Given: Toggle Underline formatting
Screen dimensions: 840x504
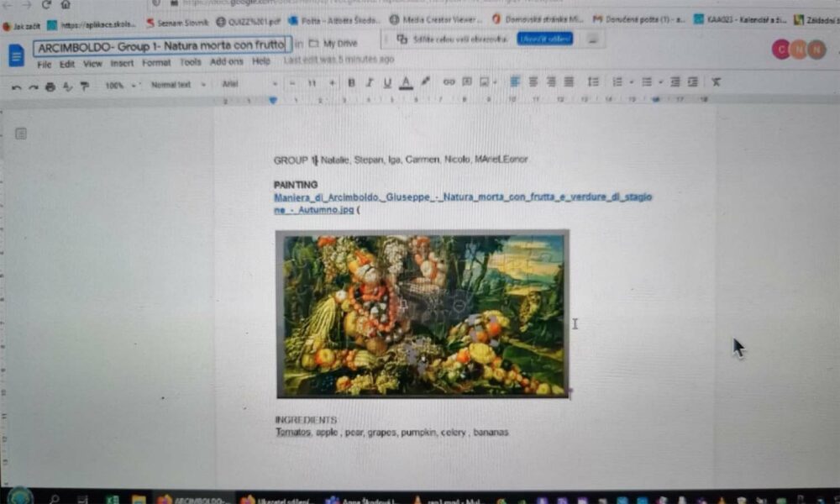Looking at the screenshot, I should (386, 82).
